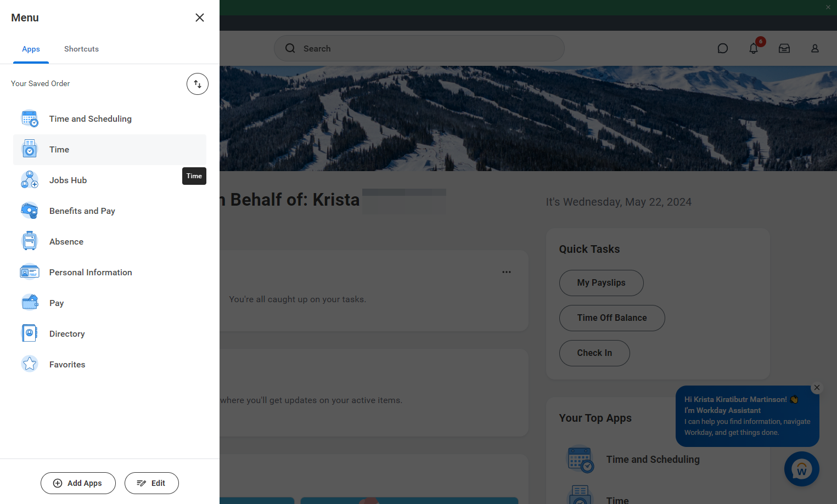Select the Benefits and Pay label

[82, 211]
